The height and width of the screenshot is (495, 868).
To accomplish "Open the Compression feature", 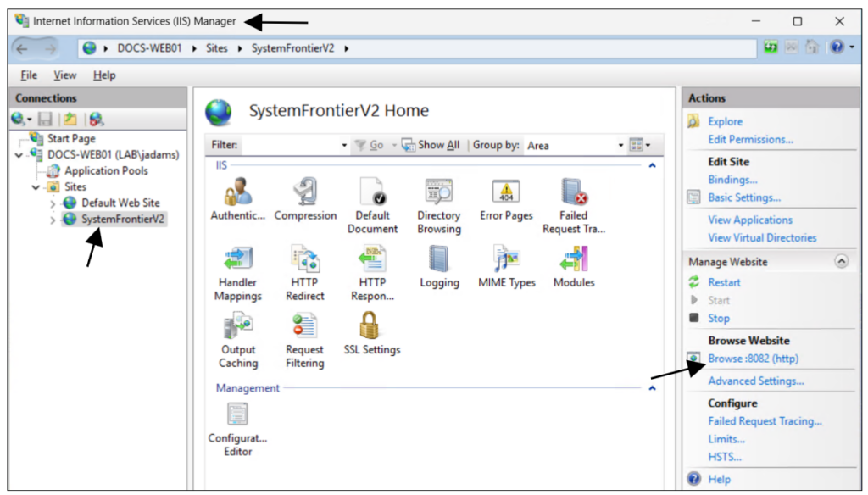I will [305, 192].
